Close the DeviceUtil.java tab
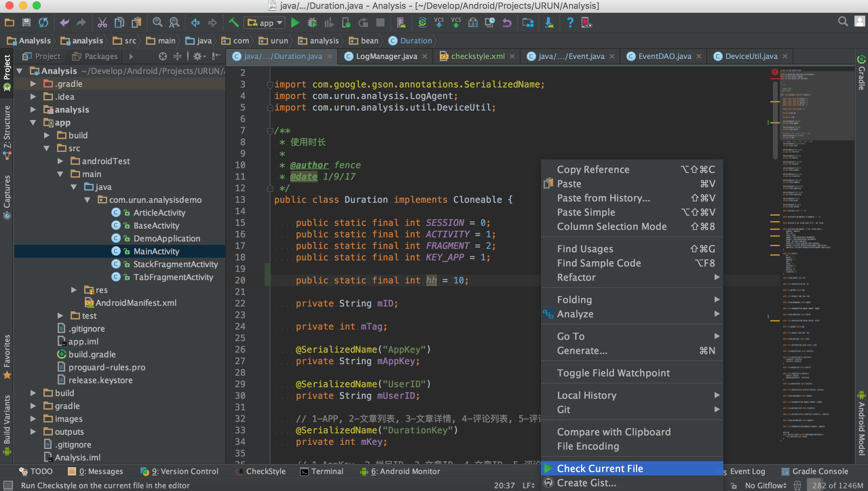Viewport: 868px width, 491px height. coord(785,56)
